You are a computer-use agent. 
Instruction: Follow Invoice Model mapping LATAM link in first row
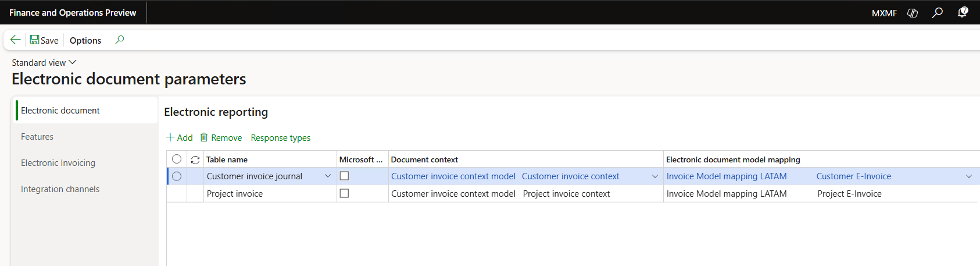point(727,176)
